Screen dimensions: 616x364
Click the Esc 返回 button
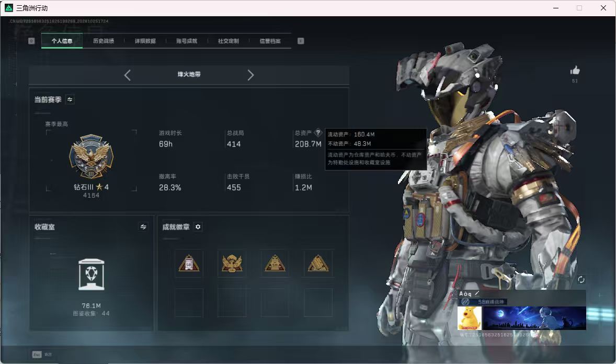coord(42,355)
